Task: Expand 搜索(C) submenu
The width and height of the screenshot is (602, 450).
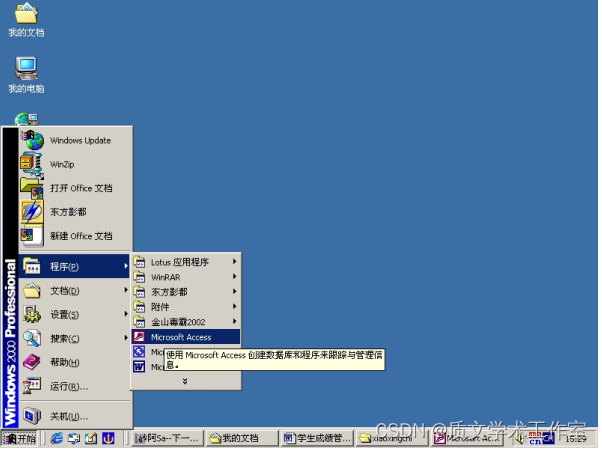Action: coord(75,338)
